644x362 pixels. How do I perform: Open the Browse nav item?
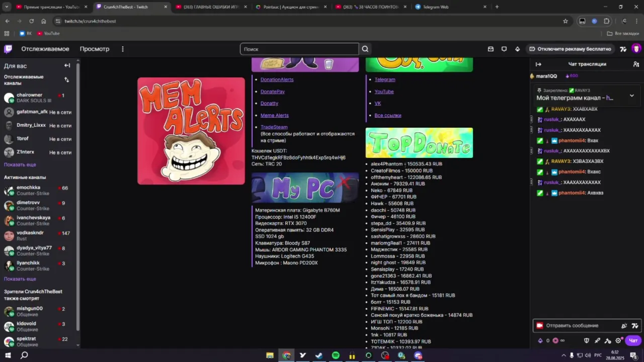click(95, 49)
